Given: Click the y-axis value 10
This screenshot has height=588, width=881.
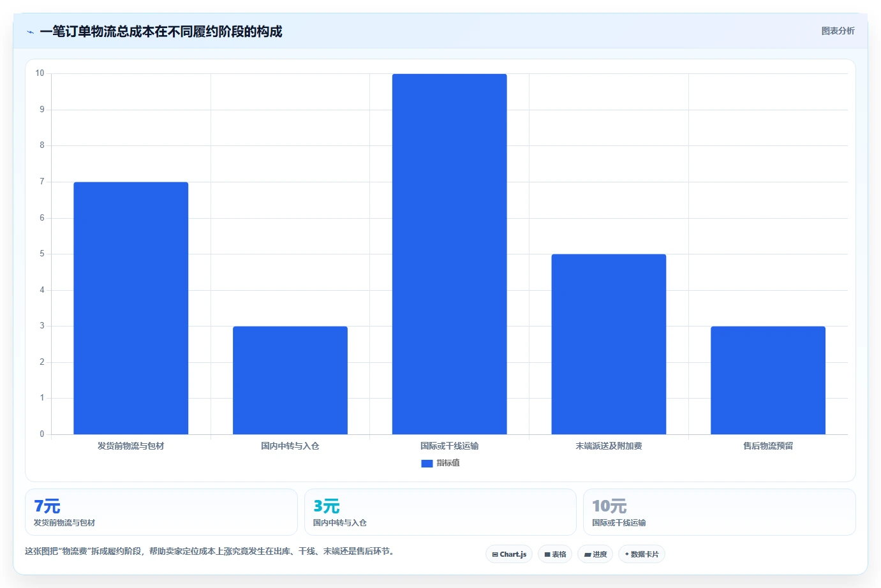Looking at the screenshot, I should (40, 73).
